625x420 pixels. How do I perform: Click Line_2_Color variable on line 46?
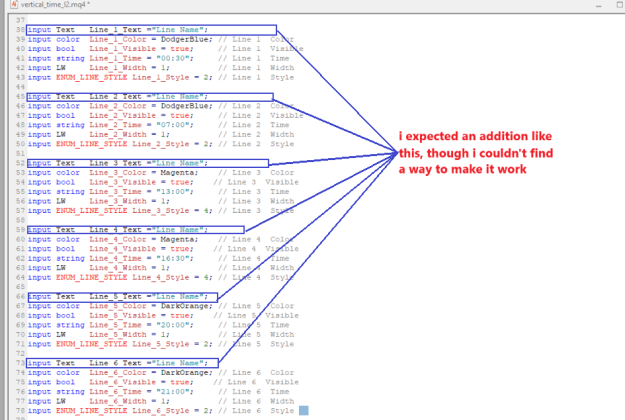click(x=118, y=106)
